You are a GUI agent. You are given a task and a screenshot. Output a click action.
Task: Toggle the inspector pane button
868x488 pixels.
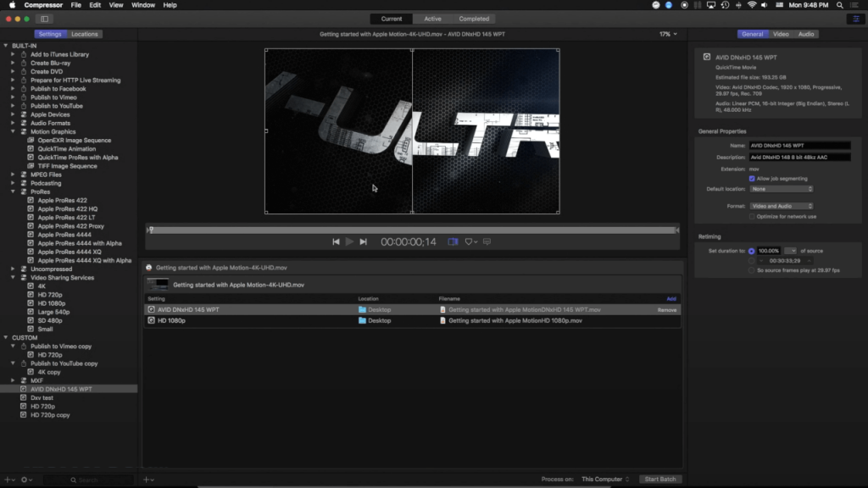(x=856, y=19)
